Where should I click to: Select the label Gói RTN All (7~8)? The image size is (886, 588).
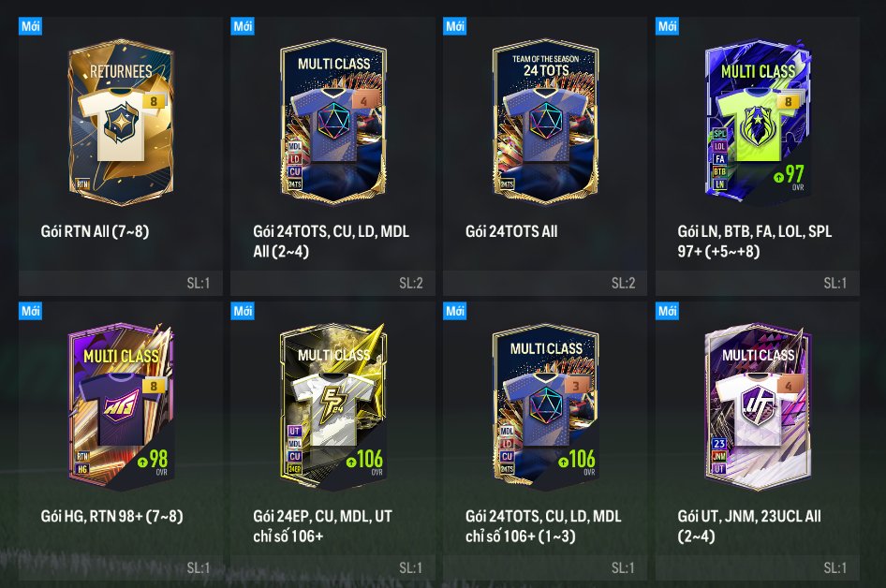95,231
